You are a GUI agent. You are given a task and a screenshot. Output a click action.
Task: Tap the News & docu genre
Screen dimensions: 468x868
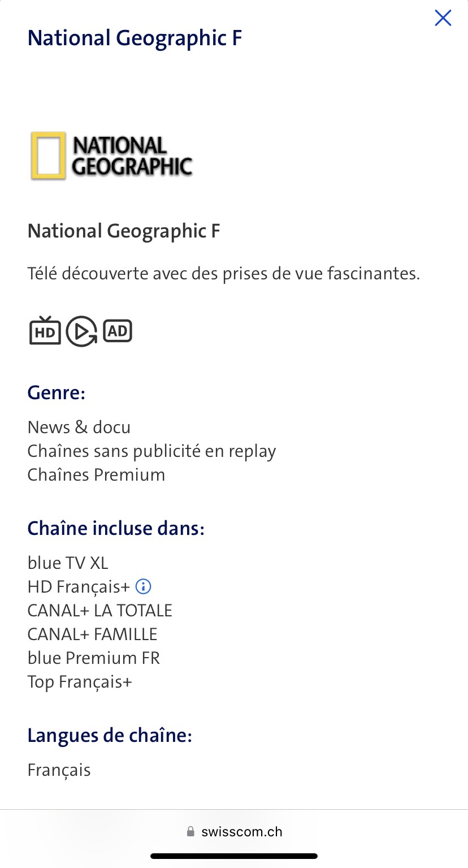(x=79, y=427)
